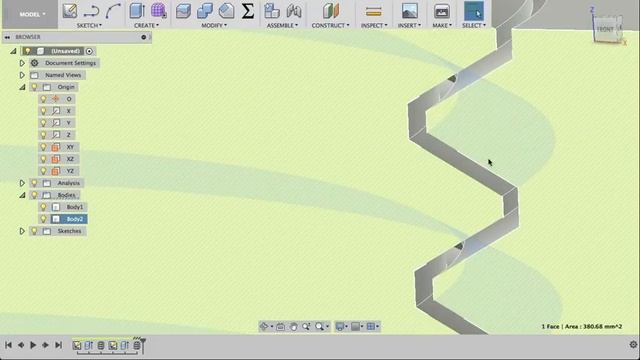Click the New Component icon
640x360 pixels.
(272, 11)
